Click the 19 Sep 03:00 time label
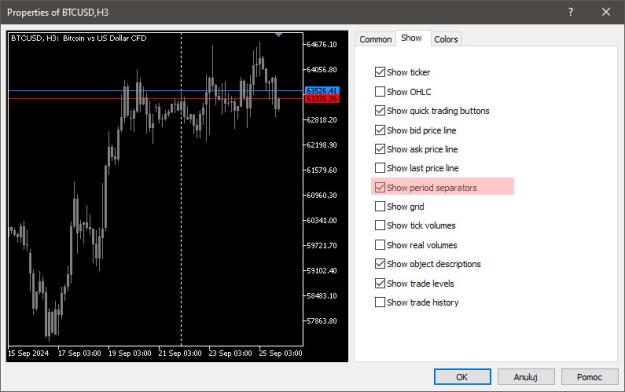The image size is (625, 392). click(130, 353)
